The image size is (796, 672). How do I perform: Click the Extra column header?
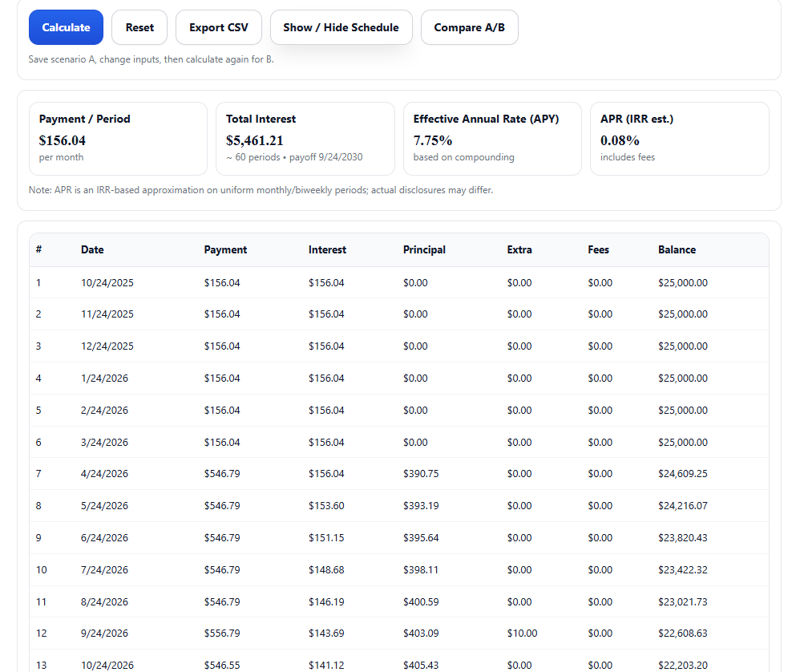coord(519,249)
